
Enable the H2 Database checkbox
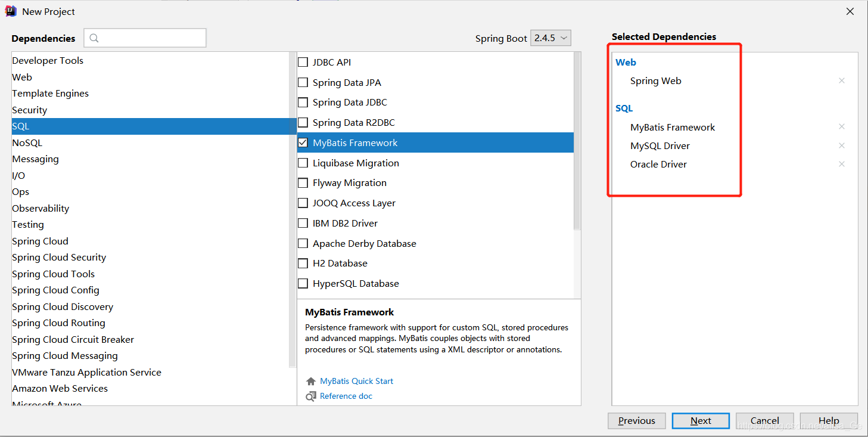point(303,263)
